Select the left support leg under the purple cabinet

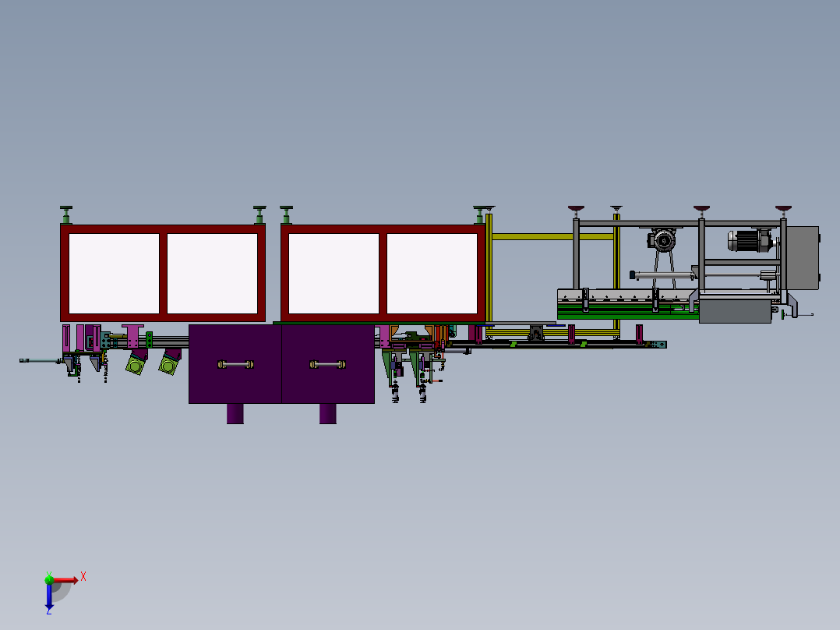click(235, 413)
